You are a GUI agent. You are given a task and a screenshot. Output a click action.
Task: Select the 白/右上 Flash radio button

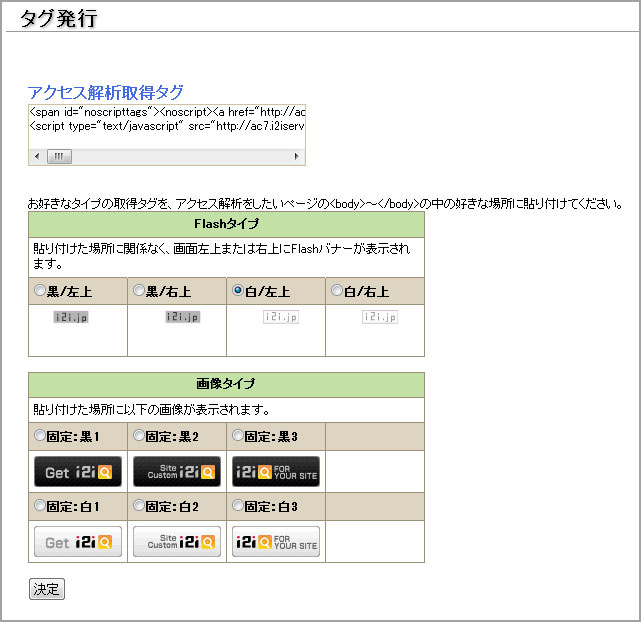tap(336, 291)
